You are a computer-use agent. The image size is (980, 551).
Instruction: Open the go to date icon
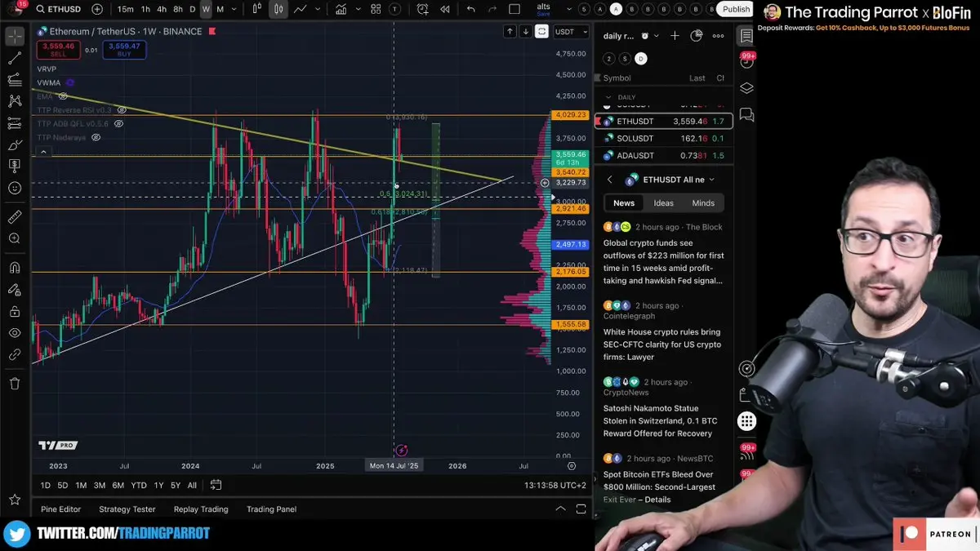(x=216, y=485)
